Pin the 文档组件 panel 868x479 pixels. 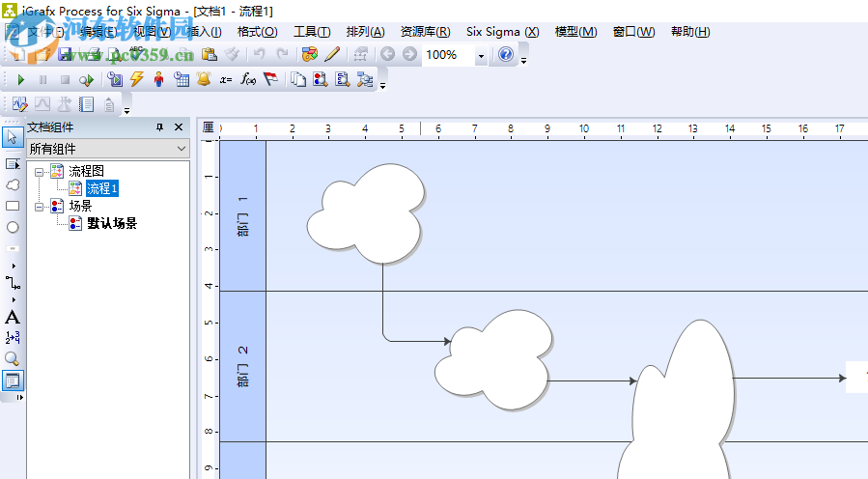pos(159,127)
